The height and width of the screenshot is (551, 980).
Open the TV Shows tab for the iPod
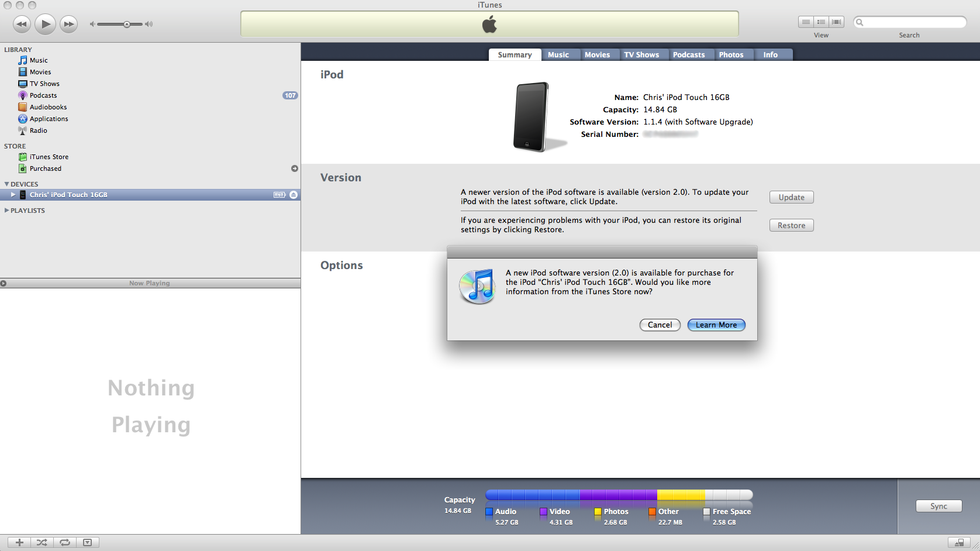641,54
